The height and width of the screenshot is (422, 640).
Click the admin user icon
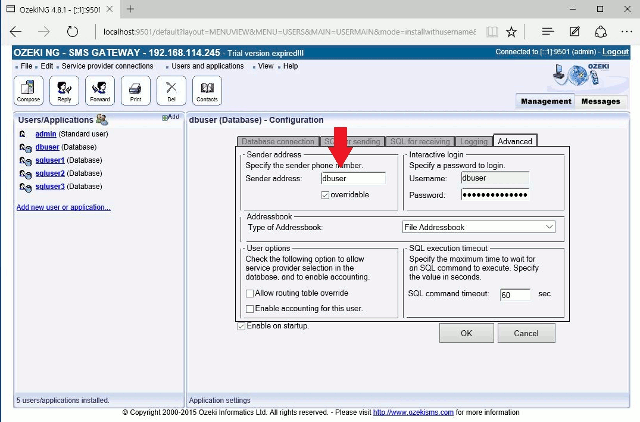click(x=23, y=134)
